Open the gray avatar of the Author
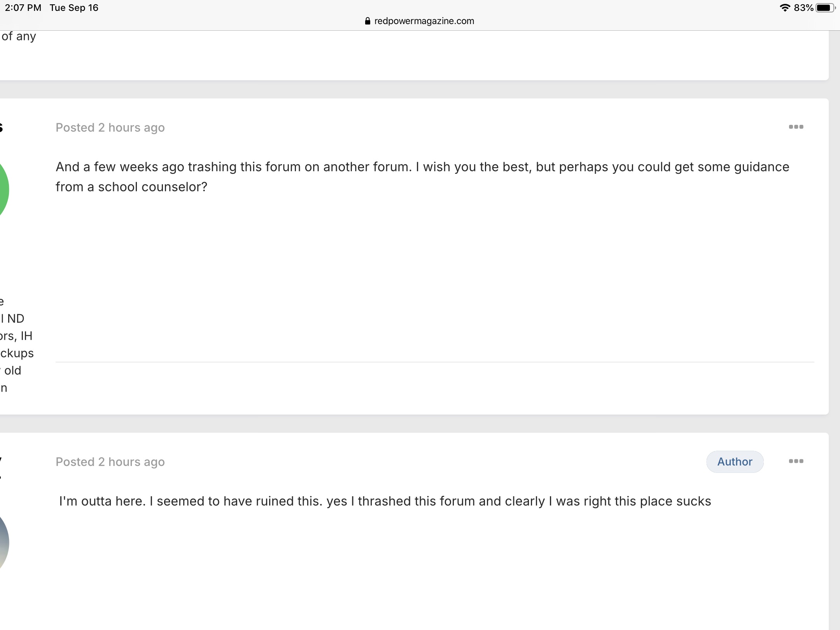 click(x=4, y=542)
